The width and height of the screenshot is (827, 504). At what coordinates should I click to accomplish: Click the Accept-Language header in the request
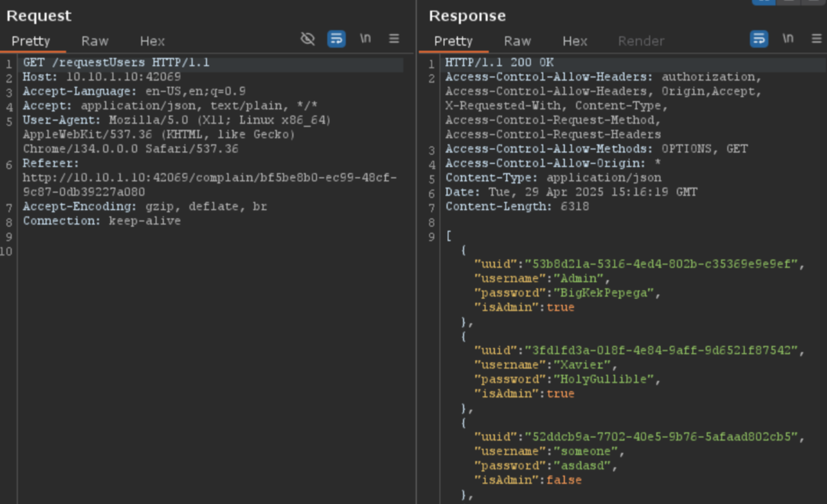tap(134, 91)
